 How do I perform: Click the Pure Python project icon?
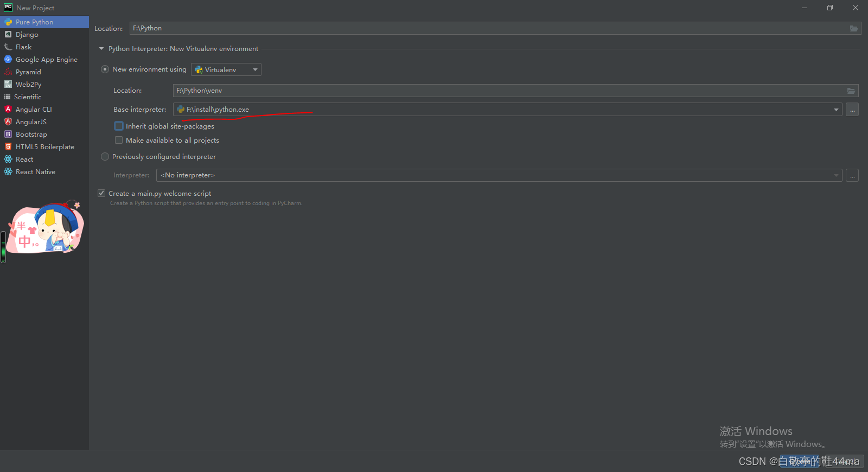tap(8, 22)
